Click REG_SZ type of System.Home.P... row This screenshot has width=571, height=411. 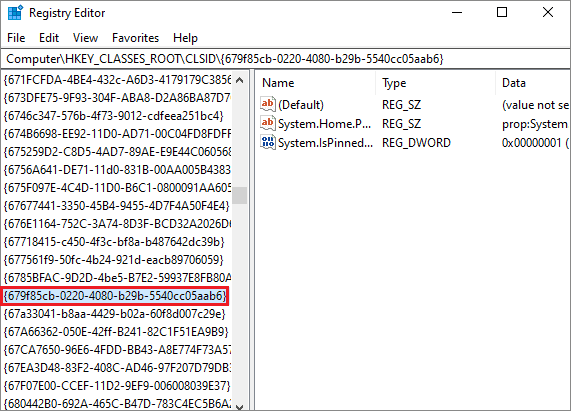(x=401, y=124)
